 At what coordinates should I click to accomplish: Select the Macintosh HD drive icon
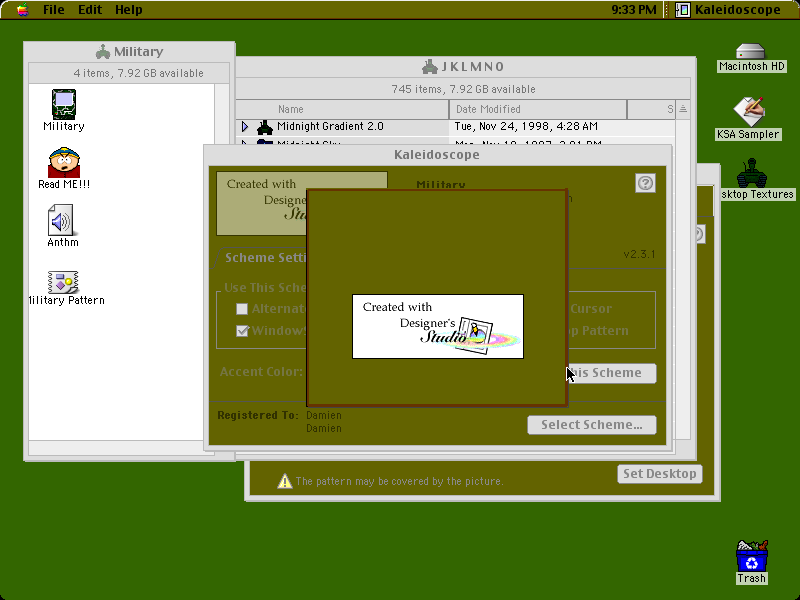pos(751,52)
